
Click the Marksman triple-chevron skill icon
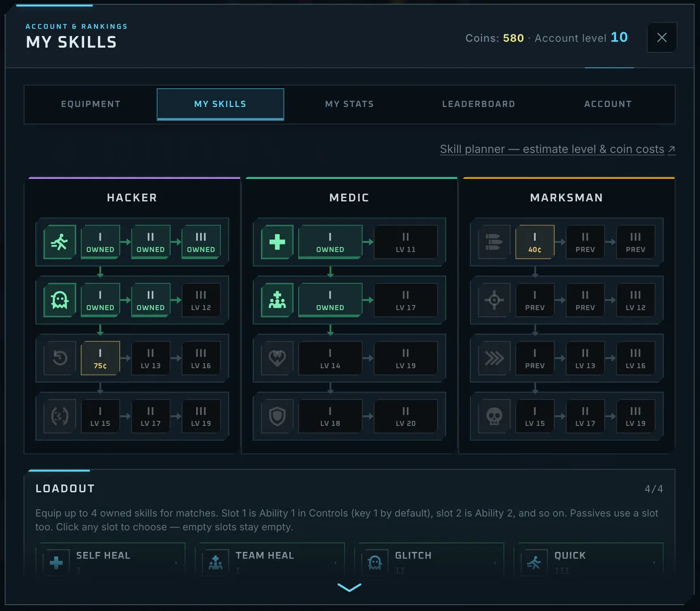[494, 358]
